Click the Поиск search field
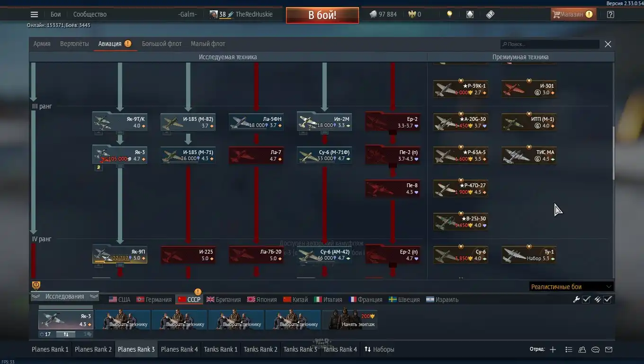Image resolution: width=644 pixels, height=364 pixels. point(550,44)
